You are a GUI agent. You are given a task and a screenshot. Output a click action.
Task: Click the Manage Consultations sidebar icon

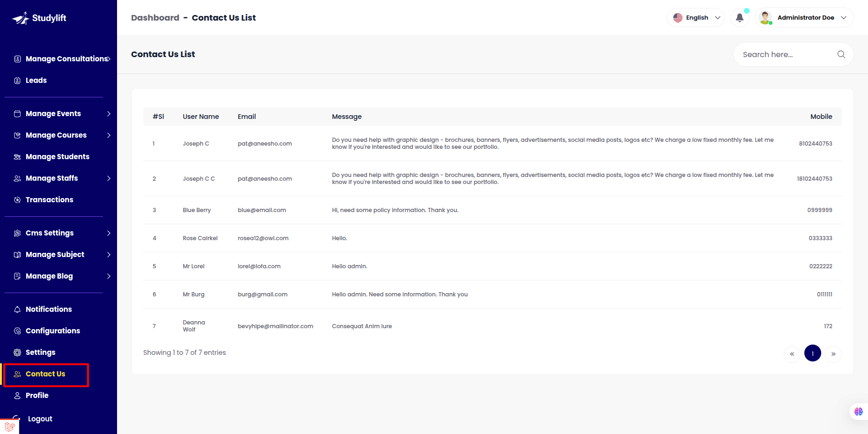(x=17, y=59)
